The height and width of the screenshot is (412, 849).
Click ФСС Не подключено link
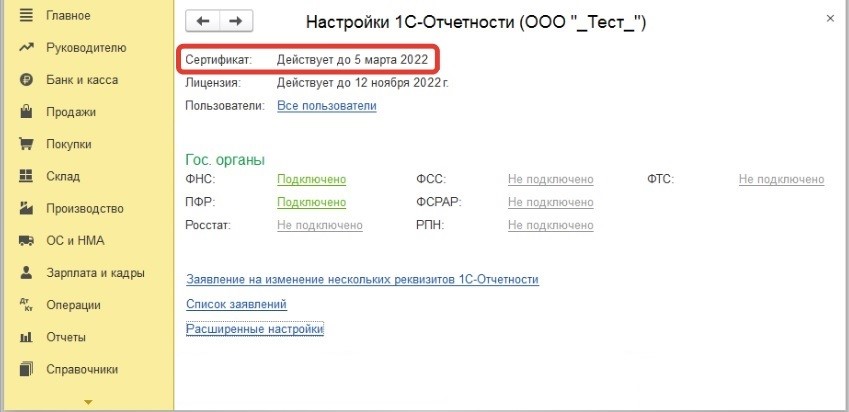click(551, 179)
